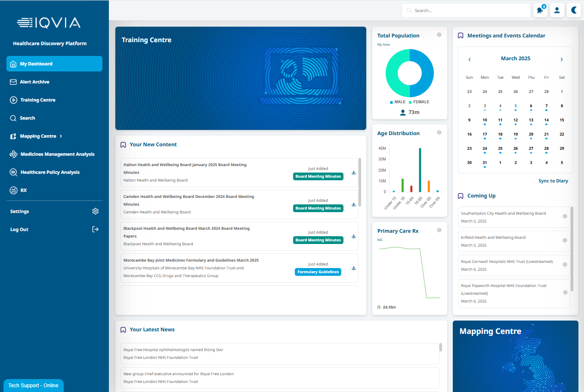Click the Medicines Management pill icon
This screenshot has width=584, height=392.
point(13,154)
